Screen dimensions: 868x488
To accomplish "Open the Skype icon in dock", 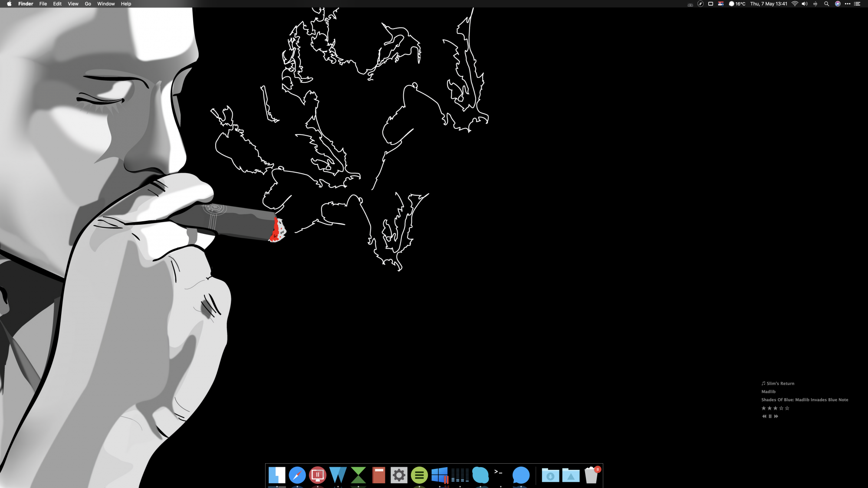I will (x=480, y=475).
